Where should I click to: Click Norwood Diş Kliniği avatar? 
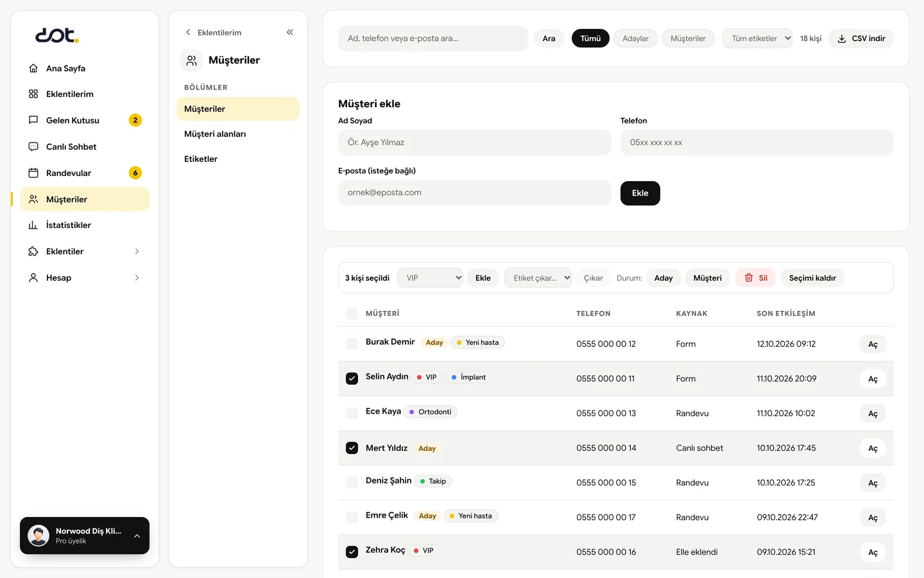click(x=38, y=536)
